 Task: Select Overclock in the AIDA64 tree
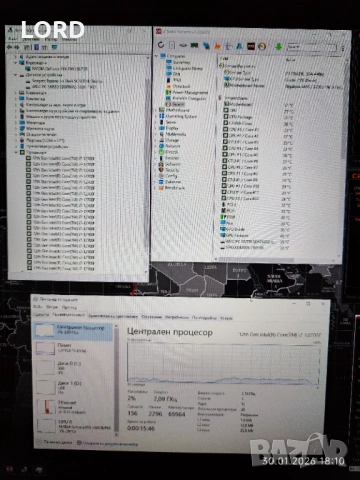click(x=178, y=86)
